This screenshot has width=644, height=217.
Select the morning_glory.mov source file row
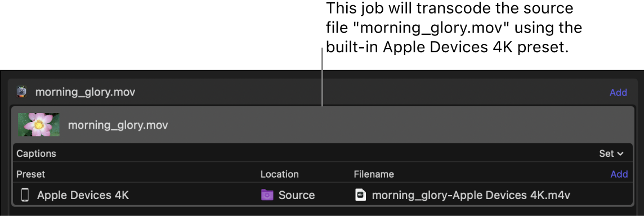[323, 125]
